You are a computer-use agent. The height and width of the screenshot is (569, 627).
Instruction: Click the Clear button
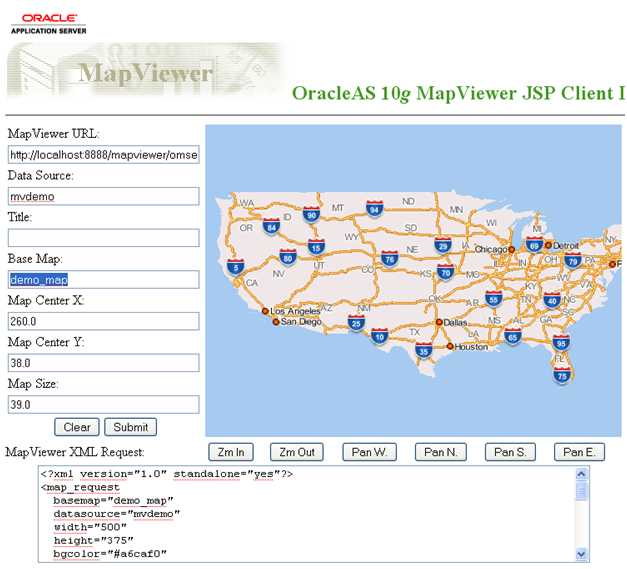77,427
